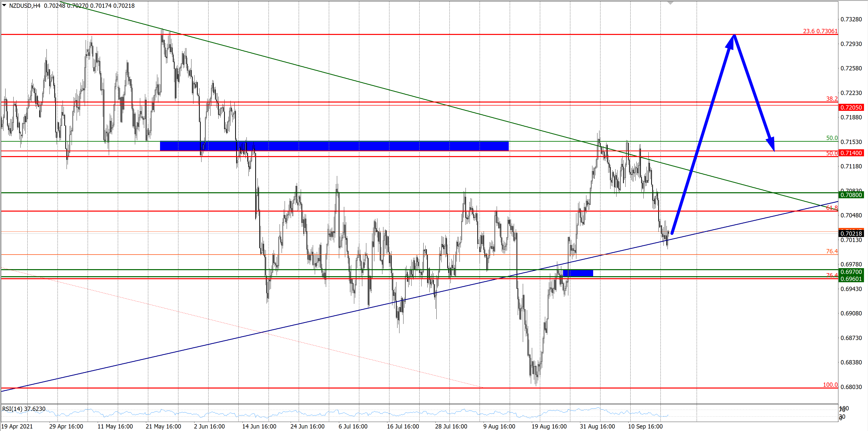
Task: Click the green 0.69601 price tag
Action: coord(851,279)
